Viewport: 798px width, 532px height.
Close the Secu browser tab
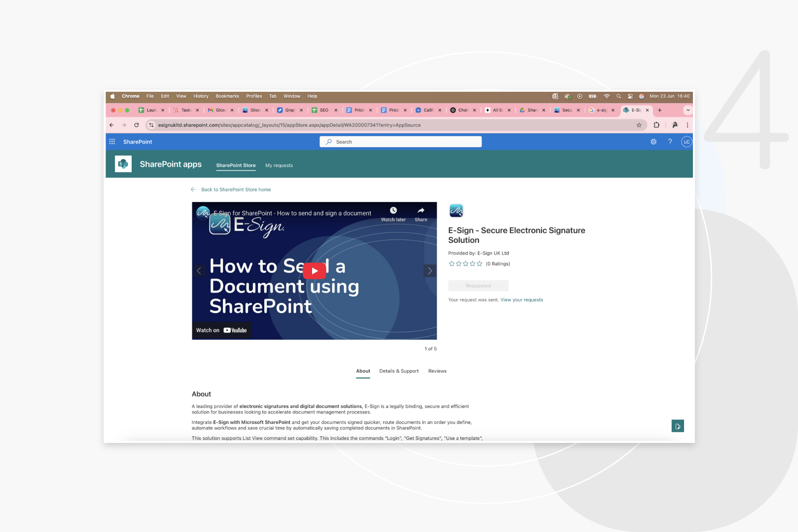[x=578, y=110]
